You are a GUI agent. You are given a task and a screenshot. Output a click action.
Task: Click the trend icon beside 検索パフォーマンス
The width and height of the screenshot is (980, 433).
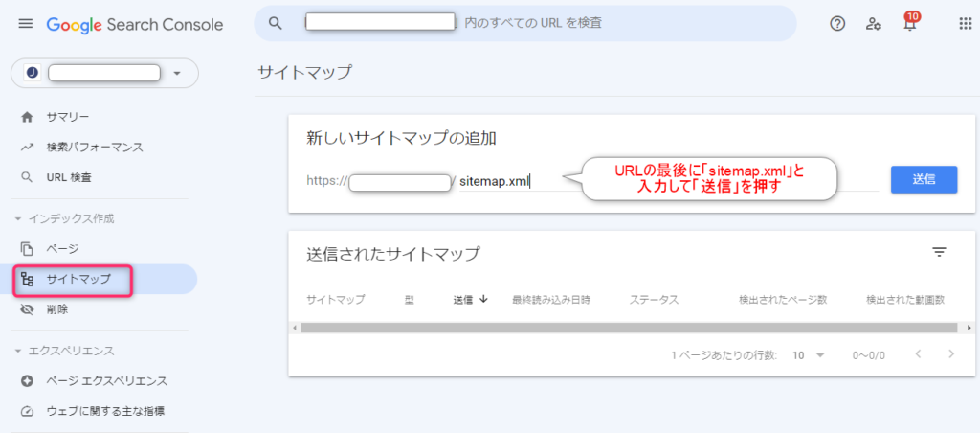27,148
